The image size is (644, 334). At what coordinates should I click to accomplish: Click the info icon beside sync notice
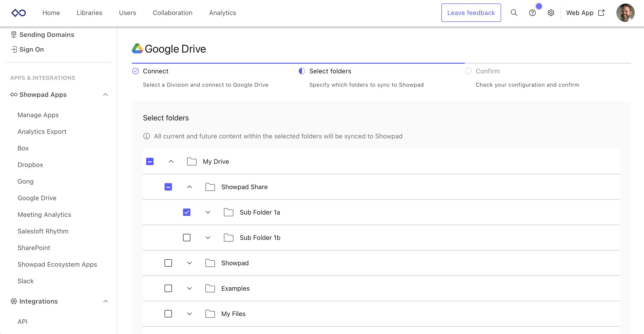(147, 136)
